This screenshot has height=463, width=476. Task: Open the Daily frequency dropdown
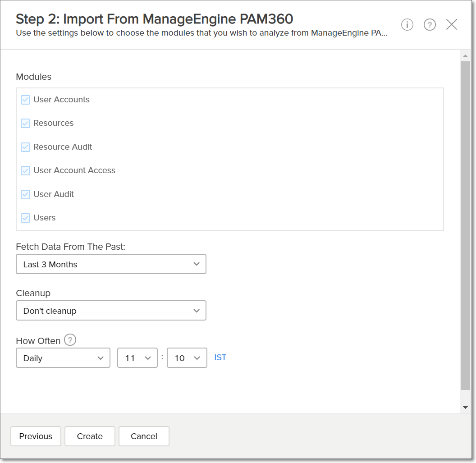(x=63, y=358)
